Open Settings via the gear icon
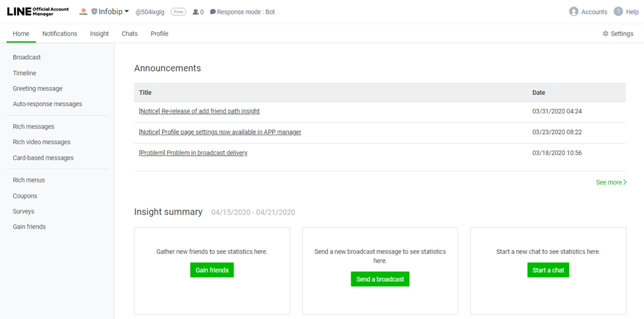The height and width of the screenshot is (319, 644). point(605,34)
